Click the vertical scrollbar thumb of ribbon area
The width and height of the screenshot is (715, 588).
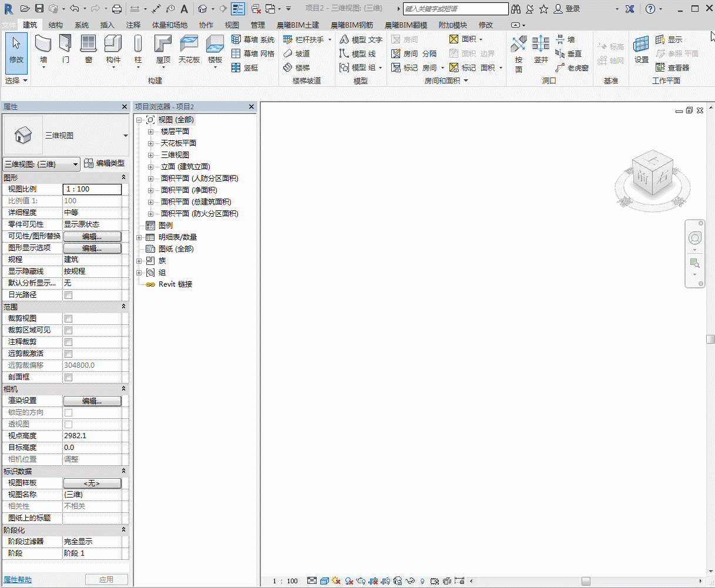(x=711, y=339)
